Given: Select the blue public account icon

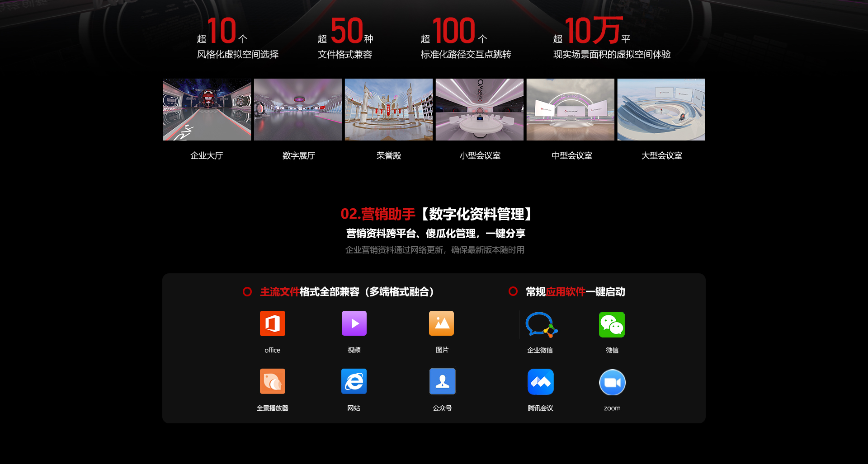Looking at the screenshot, I should 442,381.
